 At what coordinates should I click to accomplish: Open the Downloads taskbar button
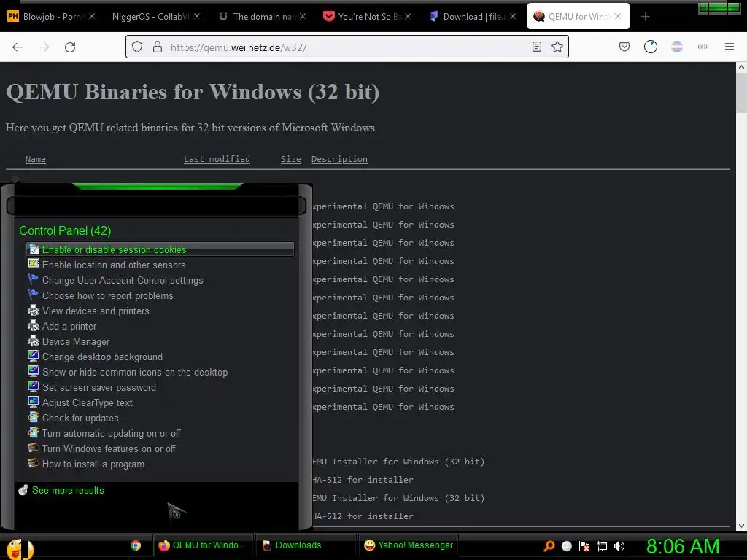point(305,545)
